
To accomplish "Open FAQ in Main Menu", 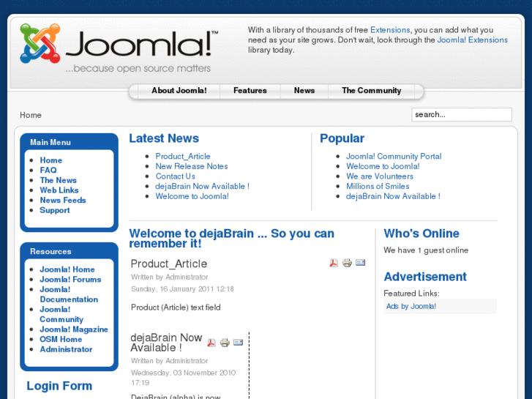I will pos(48,170).
